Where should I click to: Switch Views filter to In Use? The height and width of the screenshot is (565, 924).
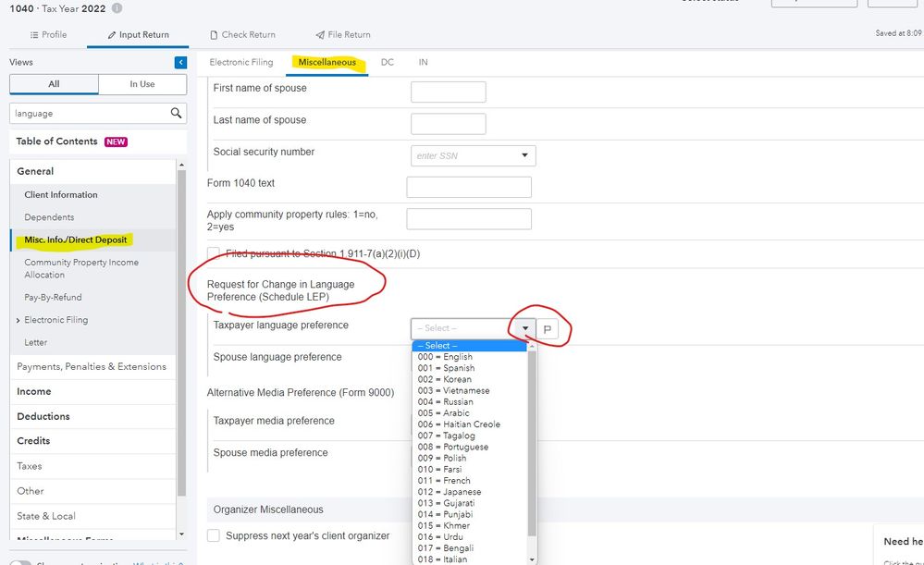(142, 84)
